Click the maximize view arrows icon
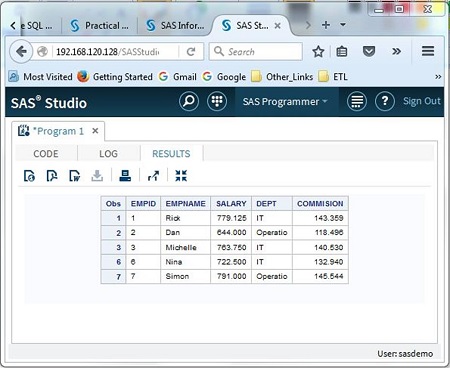This screenshot has width=450, height=368. point(181,176)
